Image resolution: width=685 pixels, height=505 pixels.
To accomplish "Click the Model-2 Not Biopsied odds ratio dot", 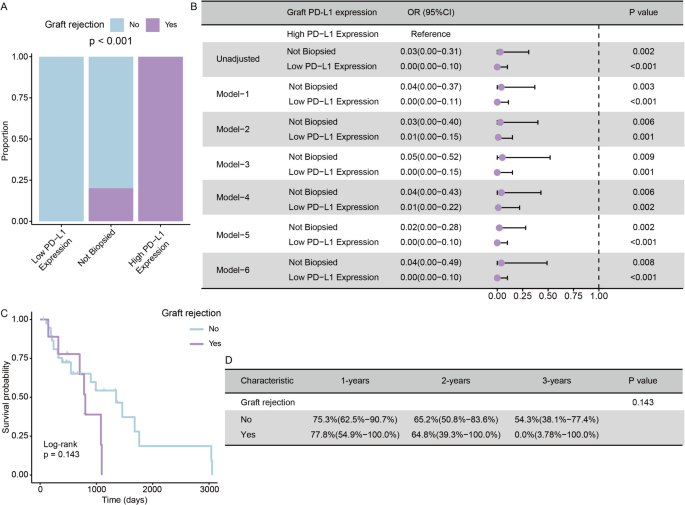I will click(500, 121).
